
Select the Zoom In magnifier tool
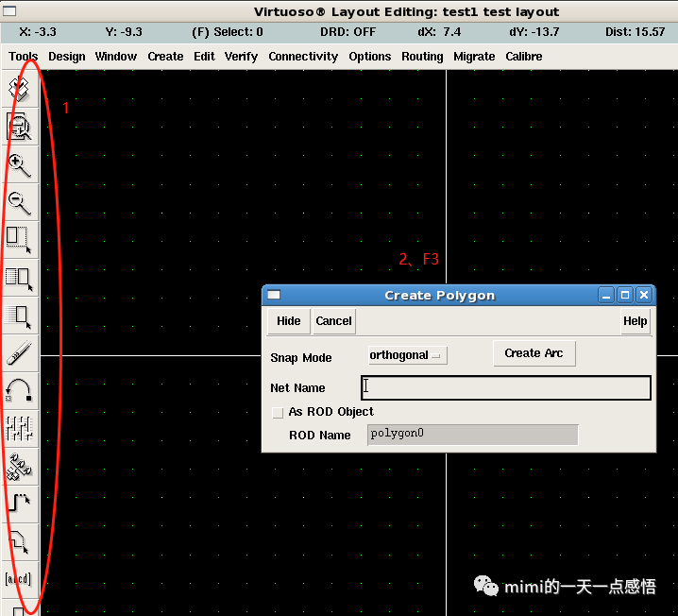coord(19,164)
